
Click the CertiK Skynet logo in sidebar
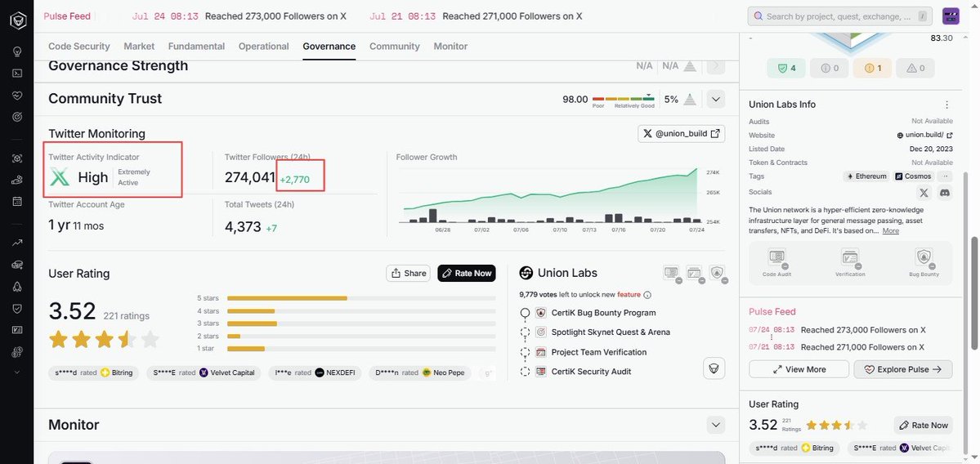17,20
